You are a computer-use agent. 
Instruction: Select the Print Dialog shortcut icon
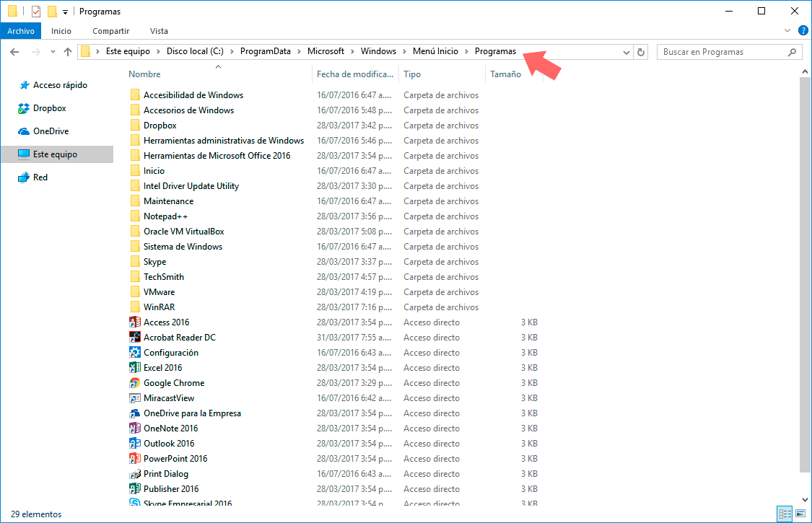pos(135,474)
